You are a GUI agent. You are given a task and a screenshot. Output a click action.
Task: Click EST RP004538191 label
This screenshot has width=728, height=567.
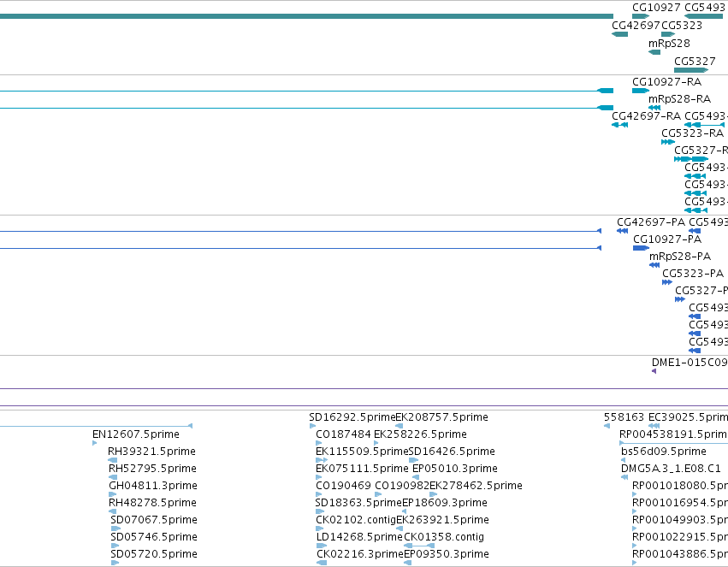(x=673, y=434)
